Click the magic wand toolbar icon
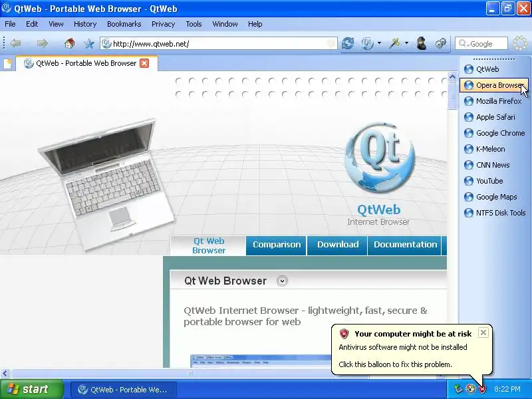 tap(394, 43)
